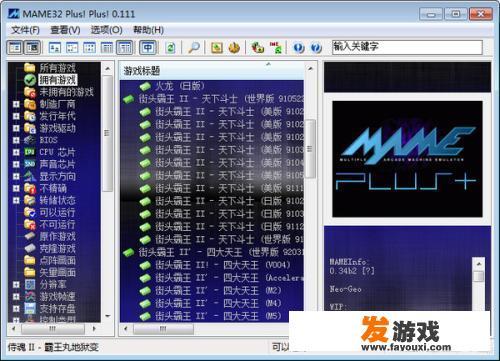Viewport: 500px width, 361px height.
Task: Open the 查看(V) menu
Action: [65, 30]
